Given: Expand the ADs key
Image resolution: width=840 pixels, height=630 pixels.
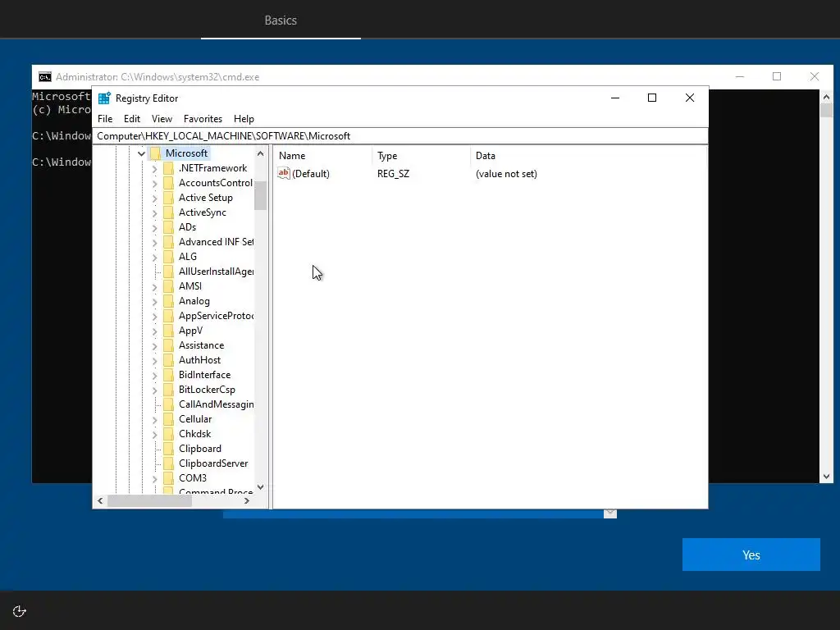Looking at the screenshot, I should (x=155, y=228).
